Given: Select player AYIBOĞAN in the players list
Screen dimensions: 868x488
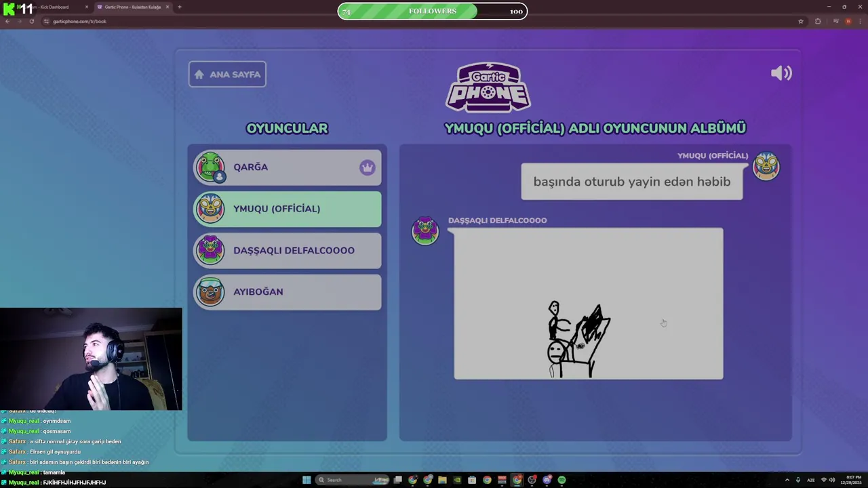Looking at the screenshot, I should point(288,291).
